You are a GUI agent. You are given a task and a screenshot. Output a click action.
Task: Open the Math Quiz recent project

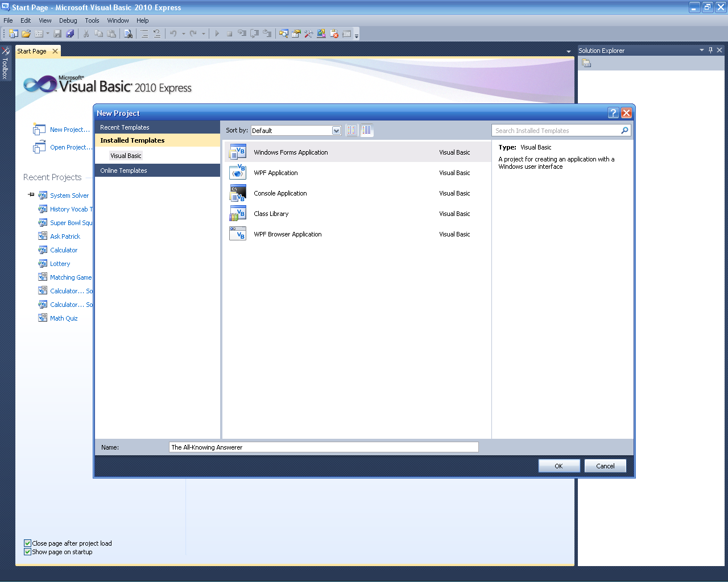[x=64, y=318]
